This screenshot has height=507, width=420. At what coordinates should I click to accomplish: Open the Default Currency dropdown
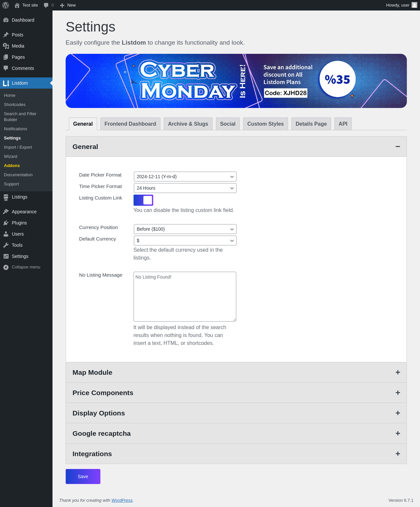pyautogui.click(x=185, y=241)
